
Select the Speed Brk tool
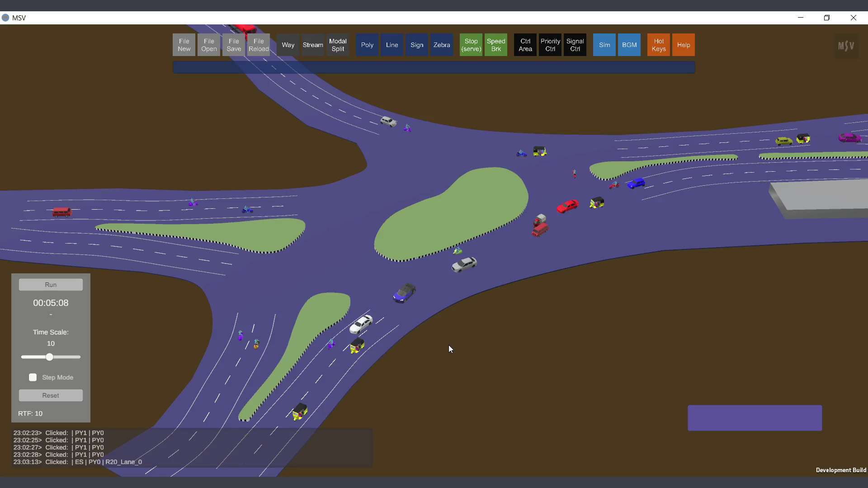tap(496, 45)
